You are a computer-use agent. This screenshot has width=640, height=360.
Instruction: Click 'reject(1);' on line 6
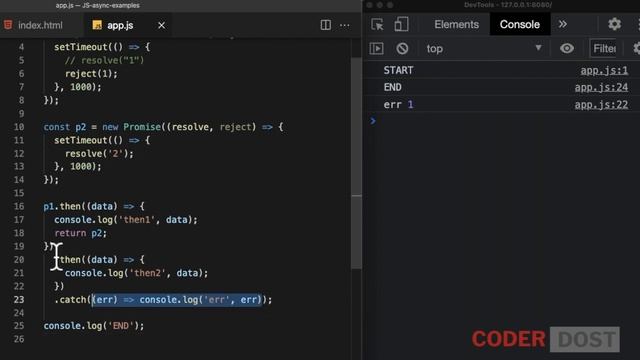pyautogui.click(x=91, y=73)
